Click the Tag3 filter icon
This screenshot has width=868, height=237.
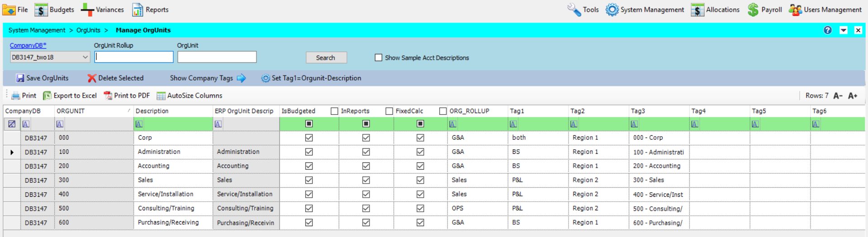pyautogui.click(x=634, y=124)
